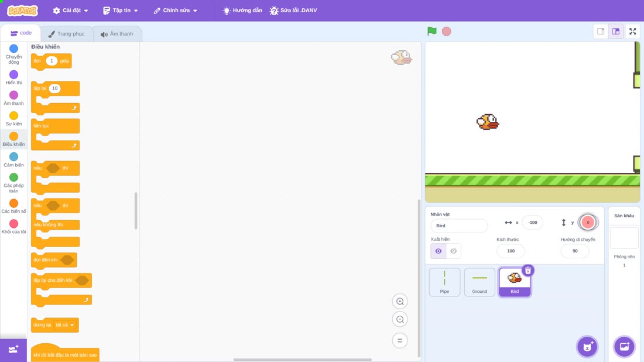Switch to large stage layout
Viewport: 644px width, 362px height.
pos(616,31)
